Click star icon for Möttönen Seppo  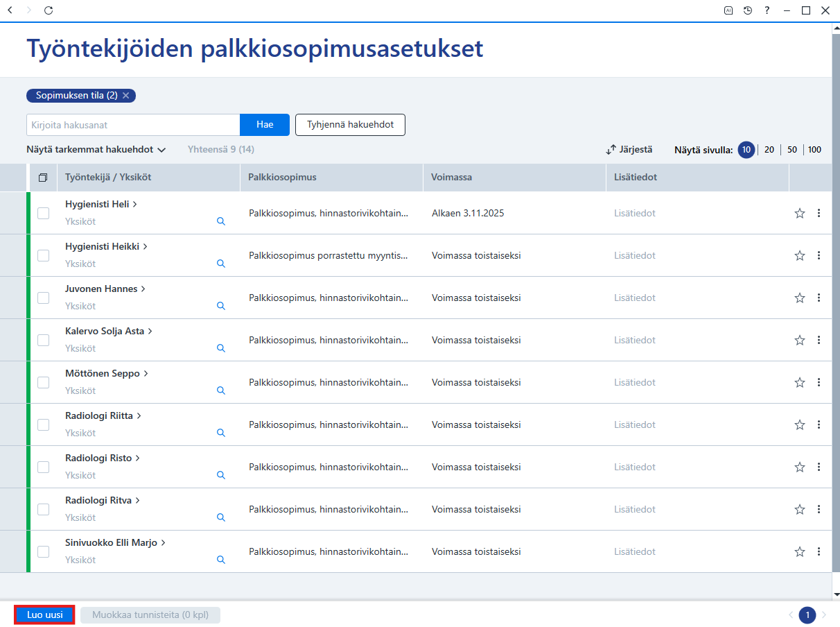pyautogui.click(x=800, y=382)
